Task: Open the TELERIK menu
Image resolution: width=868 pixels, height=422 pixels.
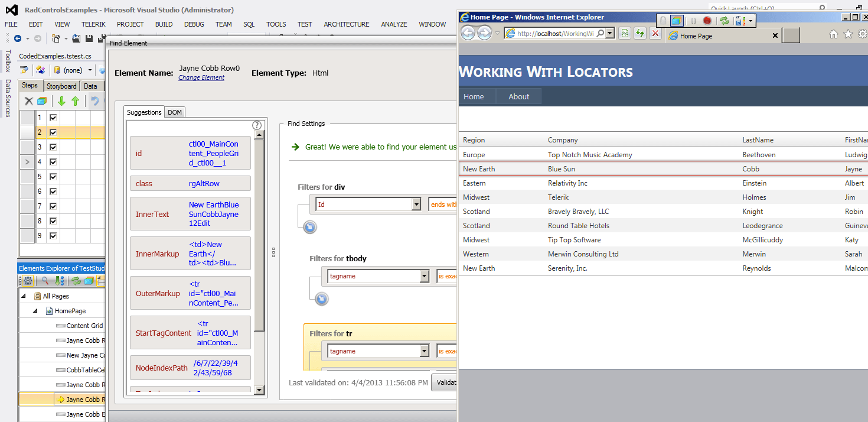Action: [94, 24]
